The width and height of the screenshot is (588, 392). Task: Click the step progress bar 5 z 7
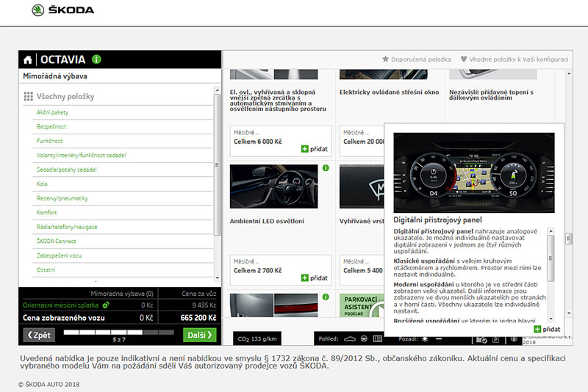click(119, 333)
